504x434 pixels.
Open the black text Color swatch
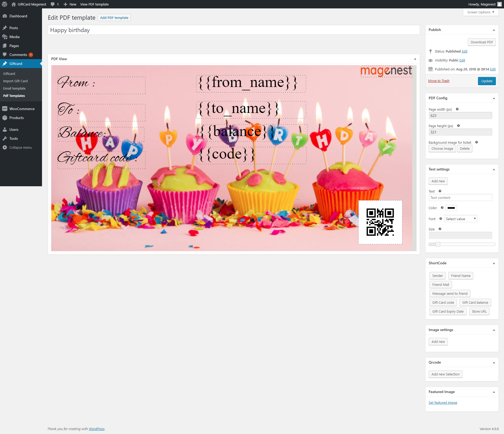pyautogui.click(x=451, y=208)
